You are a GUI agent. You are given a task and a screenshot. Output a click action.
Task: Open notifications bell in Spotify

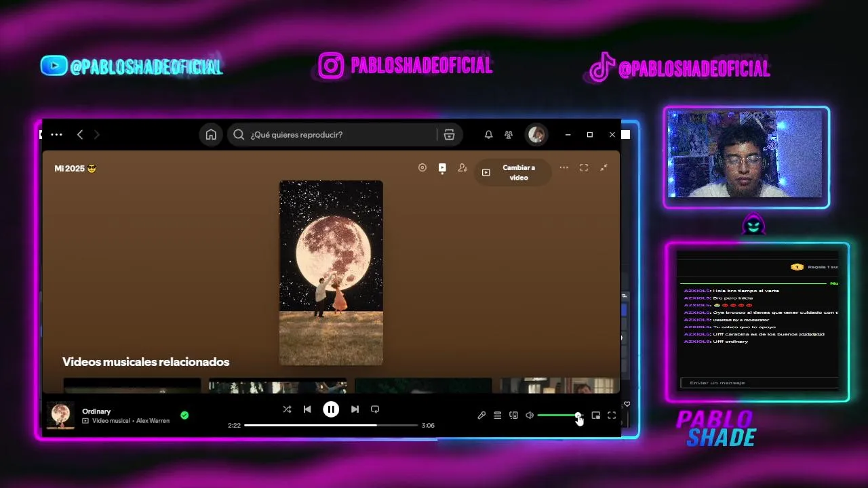488,135
